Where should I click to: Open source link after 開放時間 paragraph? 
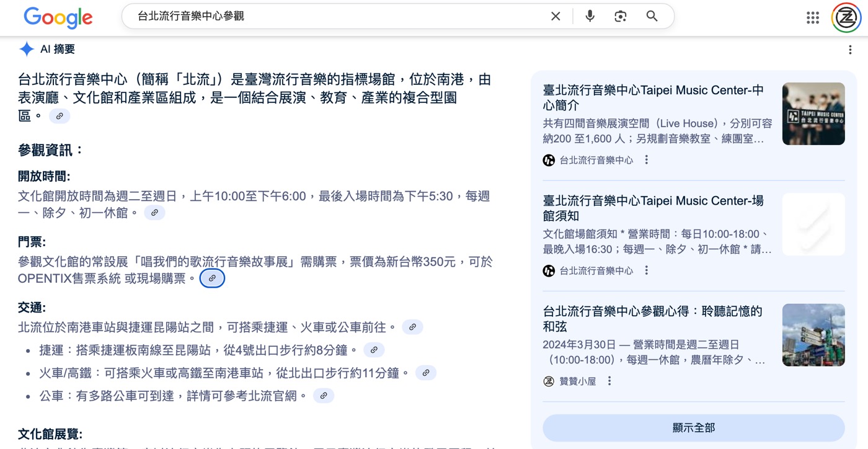(x=154, y=213)
